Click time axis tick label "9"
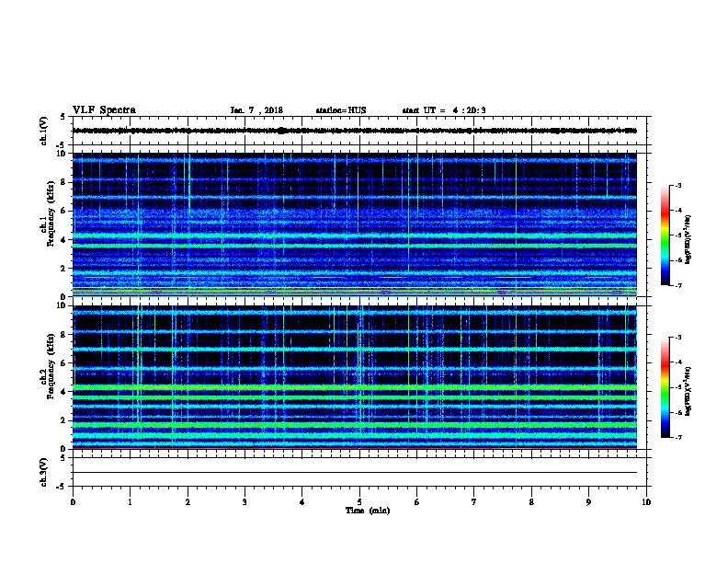The width and height of the screenshot is (728, 563). point(588,502)
